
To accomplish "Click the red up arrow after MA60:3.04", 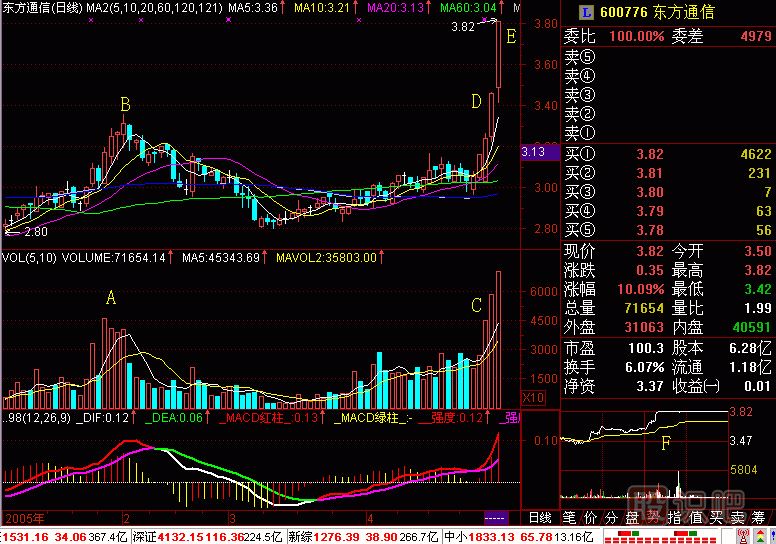I will click(502, 8).
